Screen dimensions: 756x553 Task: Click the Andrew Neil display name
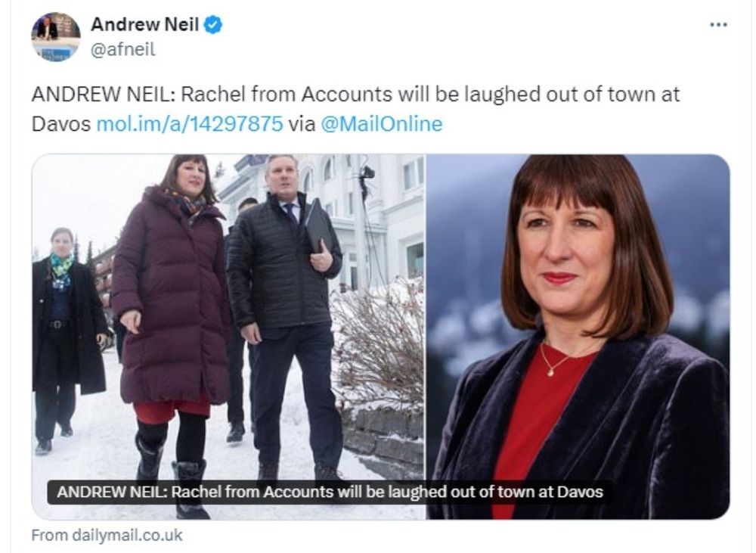tap(144, 24)
